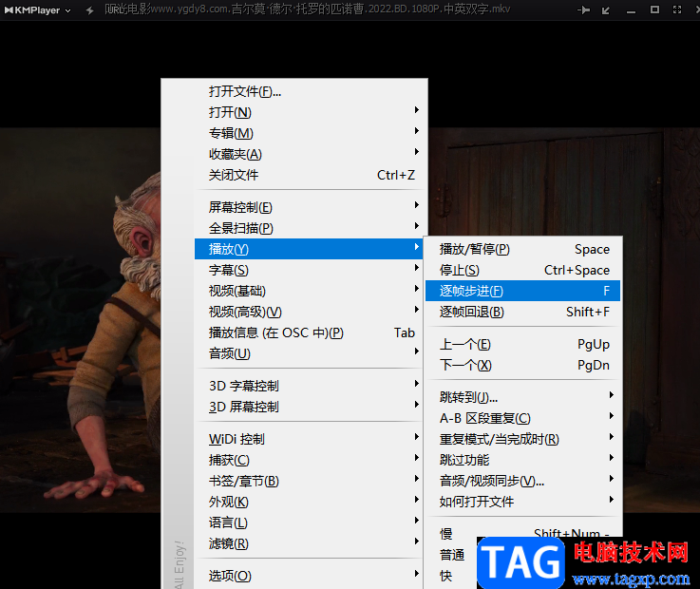700x589 pixels.
Task: Select 逐帧步进(F) frame step entry
Action: click(522, 291)
